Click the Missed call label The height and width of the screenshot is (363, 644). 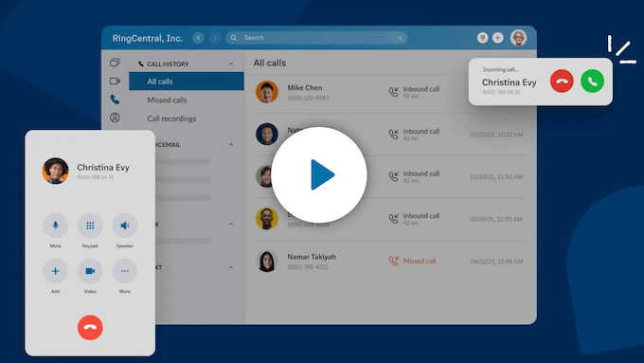click(x=420, y=261)
